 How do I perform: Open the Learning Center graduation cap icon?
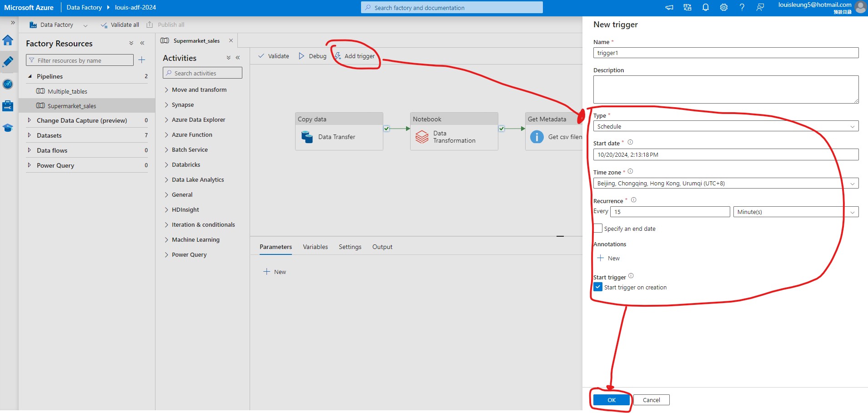tap(8, 128)
